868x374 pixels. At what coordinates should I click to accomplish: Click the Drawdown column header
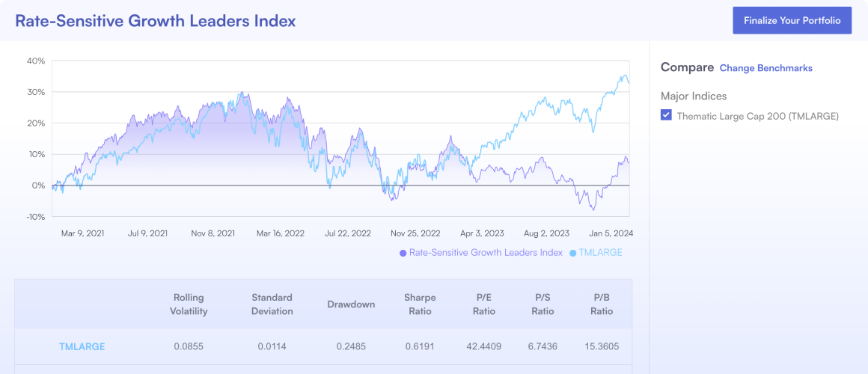[351, 304]
